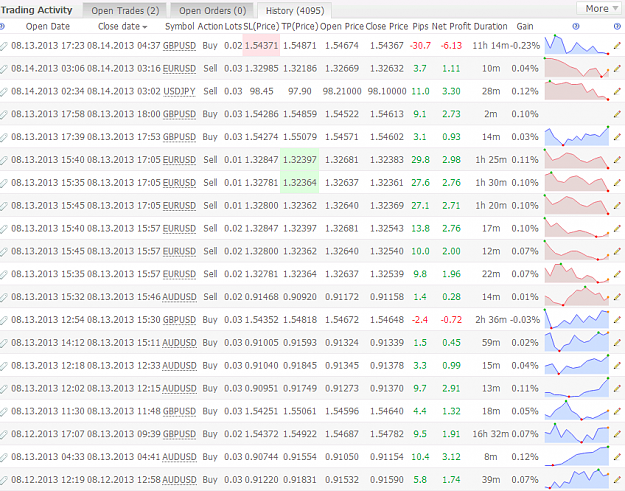Click the attachment icon on the GBPUSD 17:23 row
This screenshot has width=625, height=491.
pyautogui.click(x=4, y=46)
